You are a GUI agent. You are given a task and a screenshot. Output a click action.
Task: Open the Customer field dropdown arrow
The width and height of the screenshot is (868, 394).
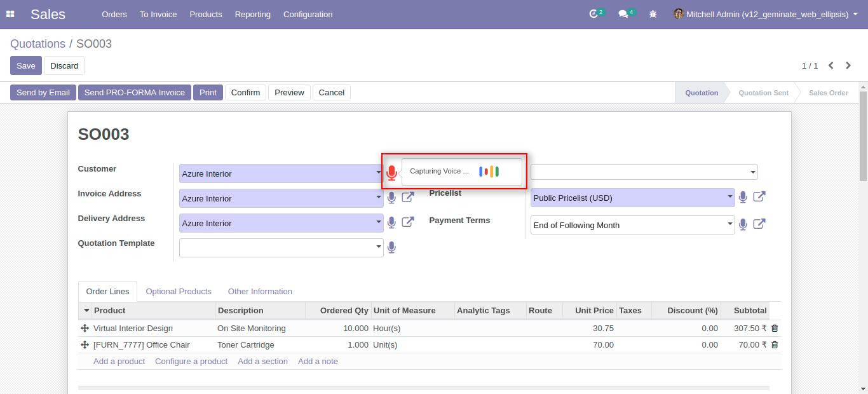379,173
